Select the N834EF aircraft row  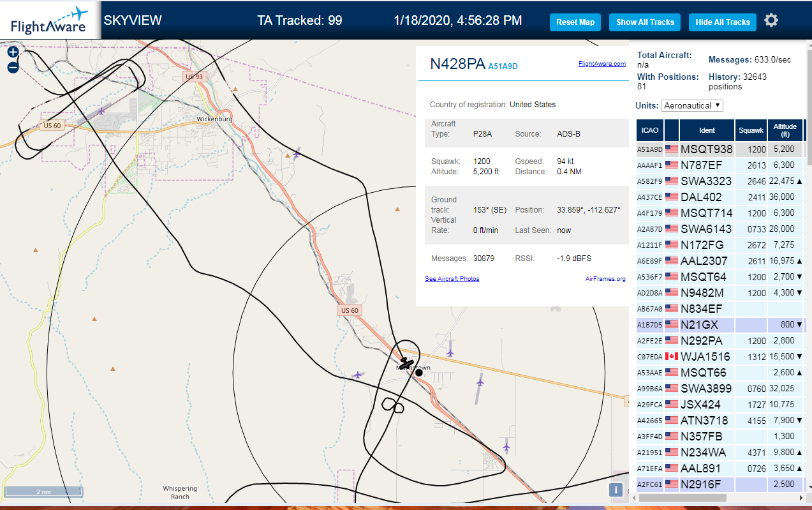[x=720, y=308]
